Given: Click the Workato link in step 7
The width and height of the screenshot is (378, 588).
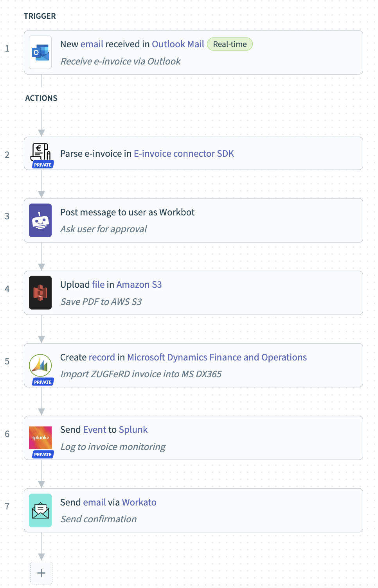Looking at the screenshot, I should tap(139, 502).
